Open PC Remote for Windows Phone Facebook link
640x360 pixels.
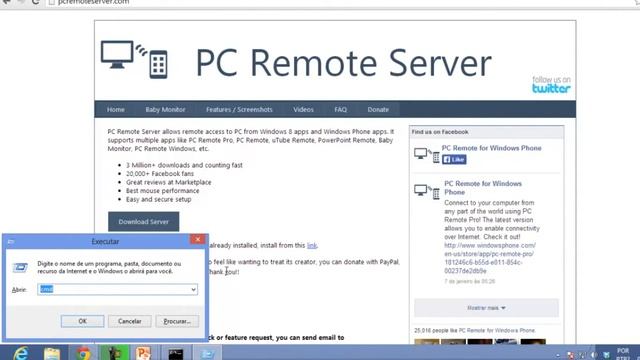(491, 148)
